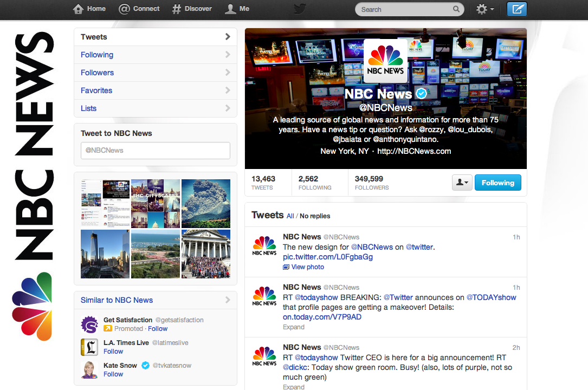Click the Twitter bird logo in top bar
The height and width of the screenshot is (390, 588).
pyautogui.click(x=300, y=9)
